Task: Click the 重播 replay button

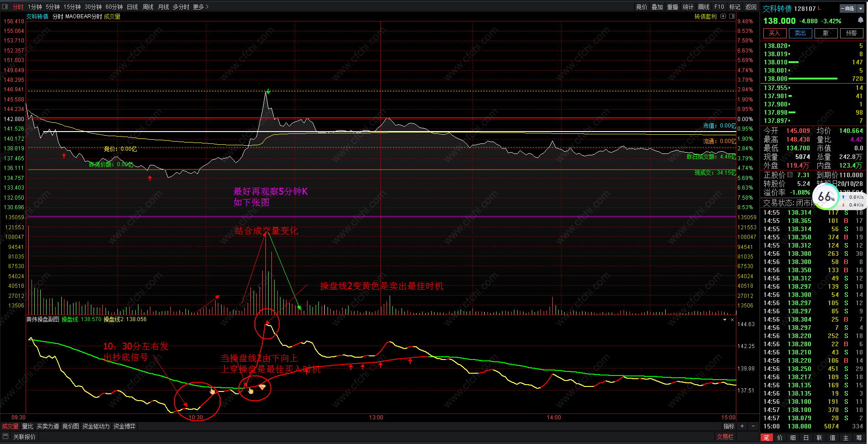Action: click(x=672, y=7)
